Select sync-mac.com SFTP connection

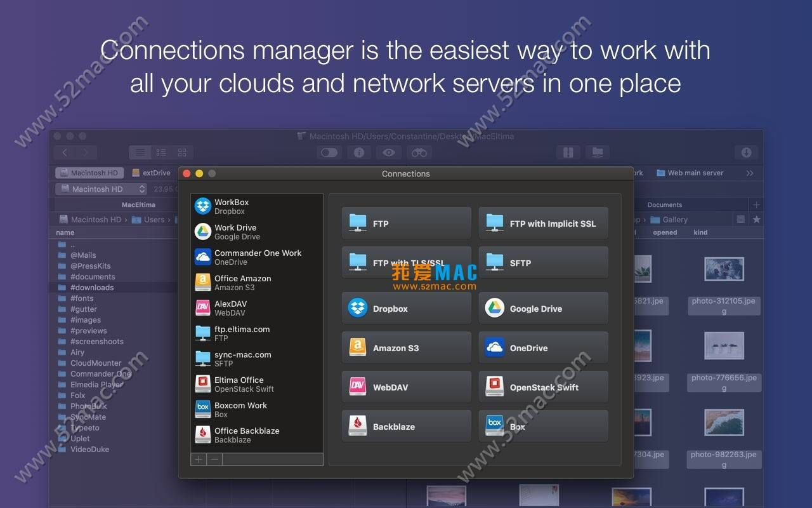[x=257, y=359]
